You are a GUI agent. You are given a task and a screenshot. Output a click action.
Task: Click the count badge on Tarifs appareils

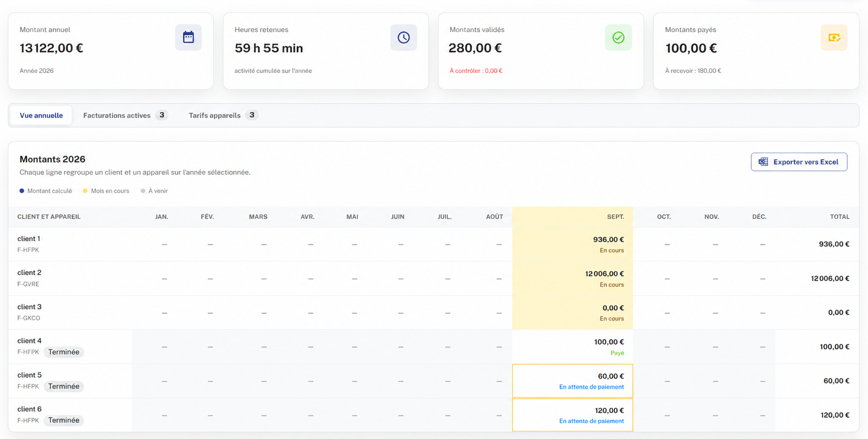point(252,115)
